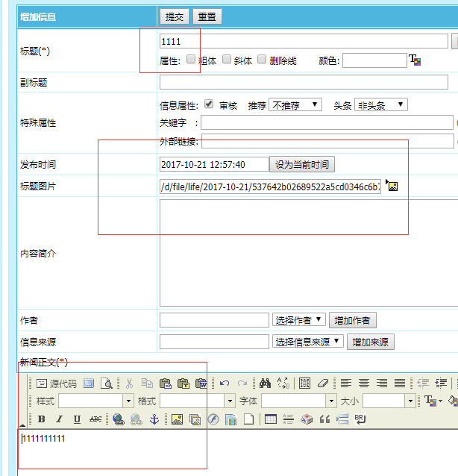Click the Cut scissors icon
The image size is (458, 476).
pyautogui.click(x=129, y=383)
